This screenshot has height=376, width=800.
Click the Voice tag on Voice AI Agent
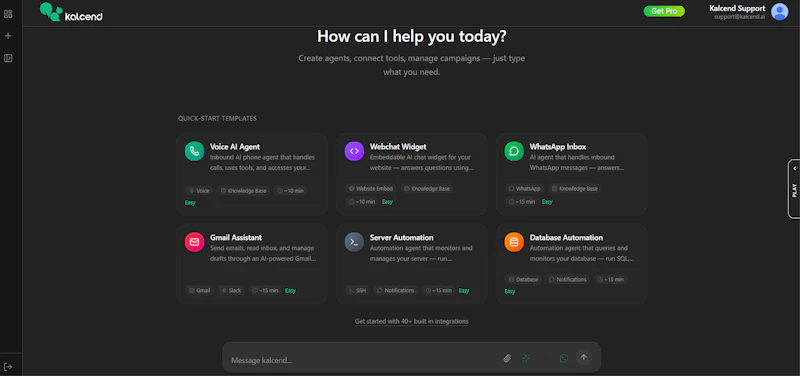(x=199, y=191)
